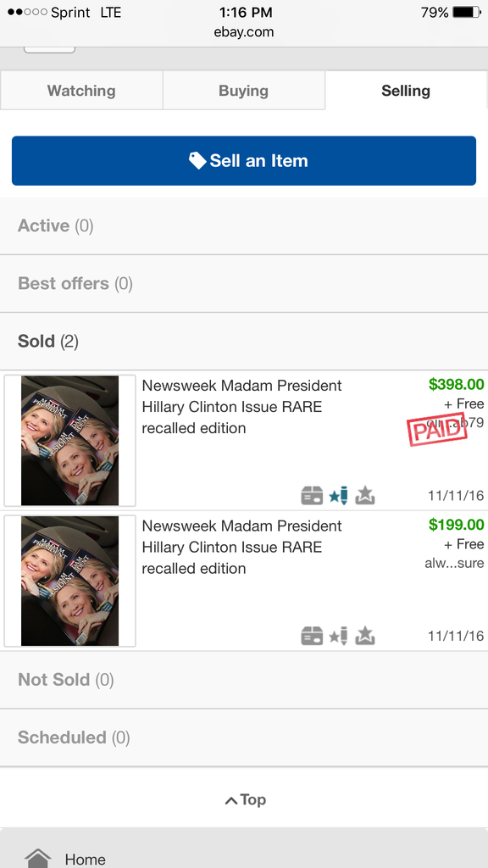Collapse the Sold (2) section
This screenshot has height=868, width=488.
(244, 341)
